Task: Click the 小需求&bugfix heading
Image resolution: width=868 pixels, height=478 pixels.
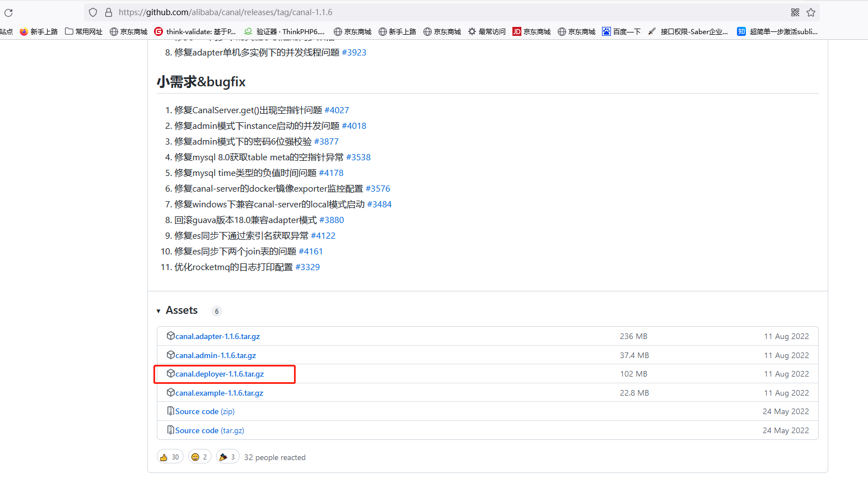Action: [201, 82]
